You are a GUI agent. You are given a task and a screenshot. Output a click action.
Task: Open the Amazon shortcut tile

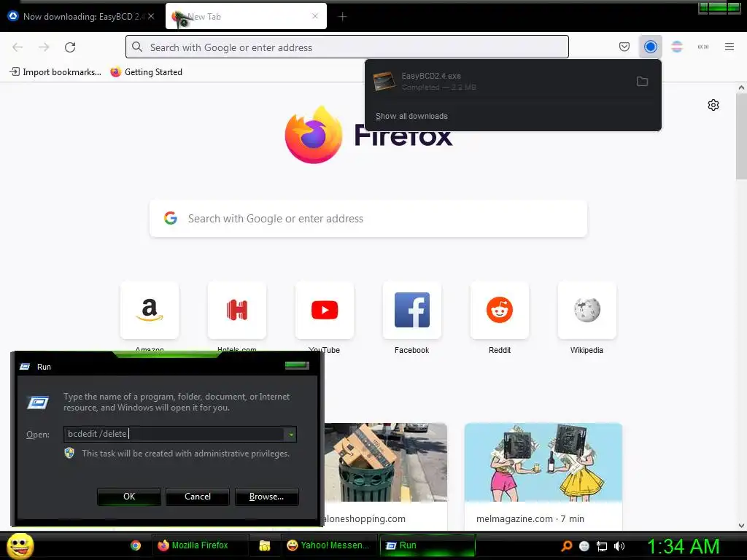(x=150, y=310)
